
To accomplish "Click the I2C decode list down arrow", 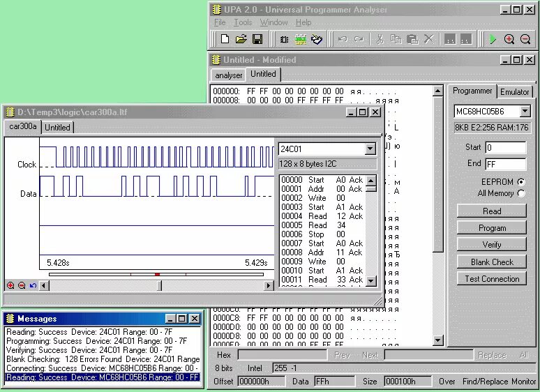I will click(x=371, y=281).
